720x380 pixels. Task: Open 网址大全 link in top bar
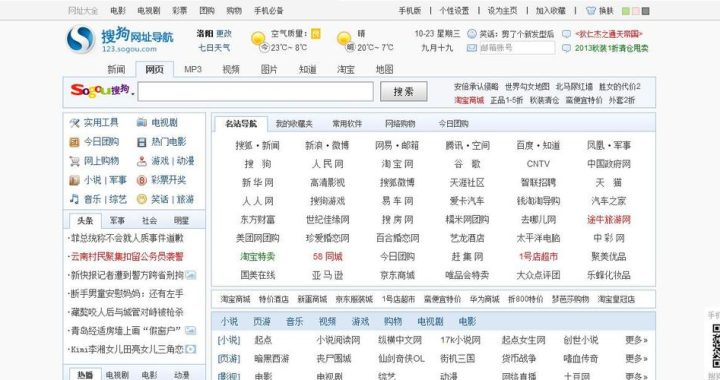tap(83, 11)
